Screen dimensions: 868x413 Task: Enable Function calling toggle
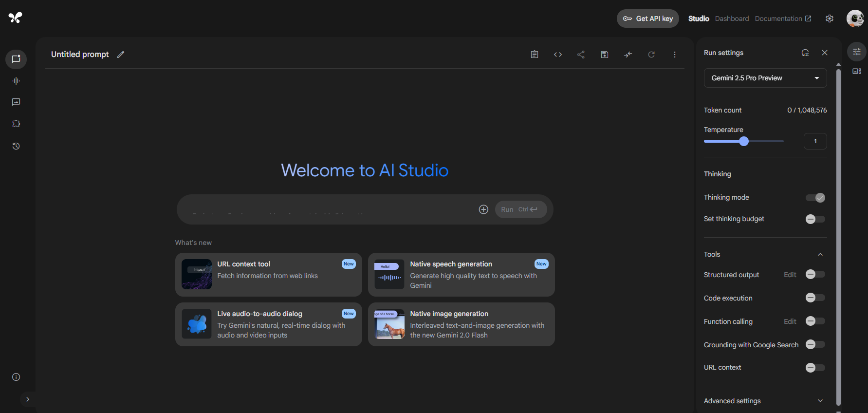click(x=815, y=321)
